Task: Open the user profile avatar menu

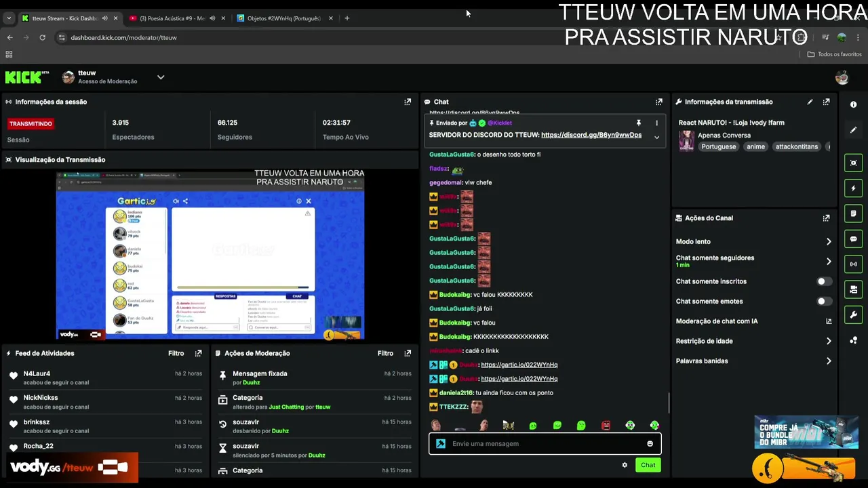Action: click(842, 77)
